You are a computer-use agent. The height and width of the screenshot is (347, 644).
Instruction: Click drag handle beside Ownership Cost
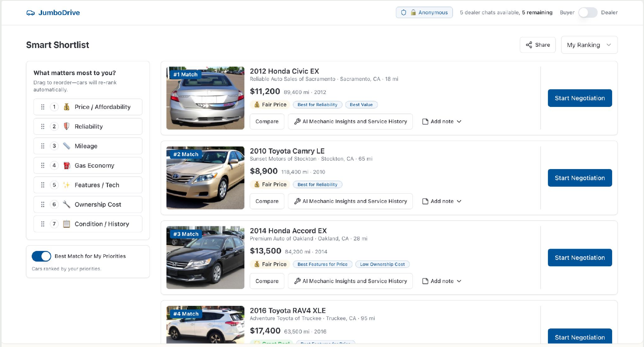[x=43, y=205]
